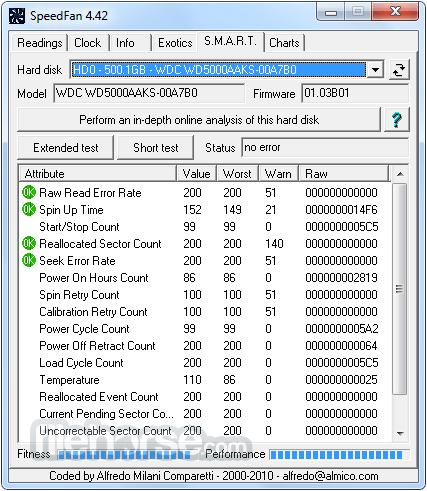The width and height of the screenshot is (427, 491).
Task: Click raw value 000000000064
Action: coord(341,346)
